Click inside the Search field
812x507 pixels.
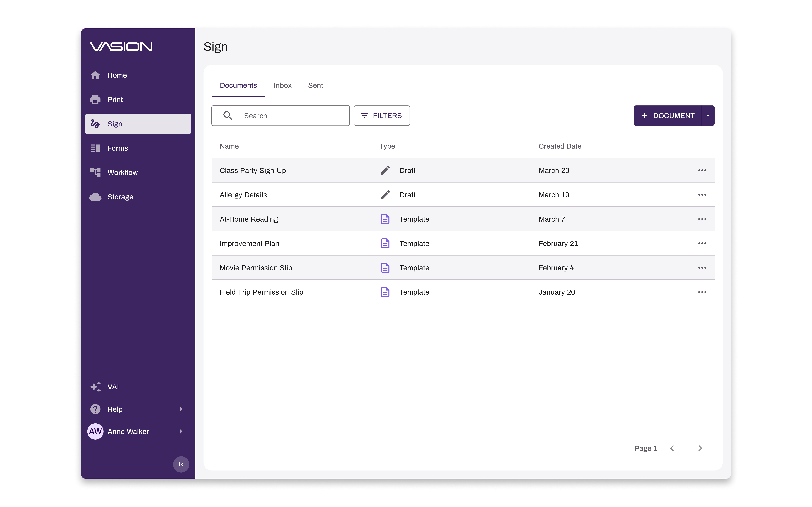tap(285, 115)
